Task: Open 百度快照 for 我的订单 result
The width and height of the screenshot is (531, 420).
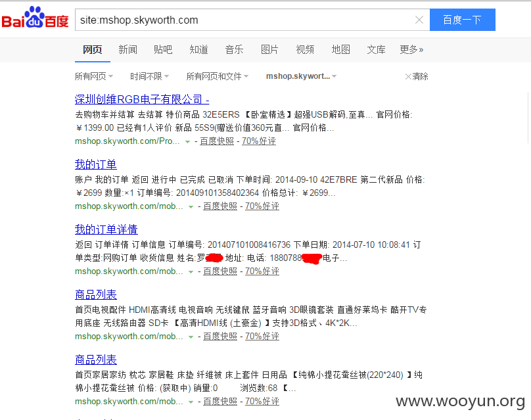Action: [220, 206]
